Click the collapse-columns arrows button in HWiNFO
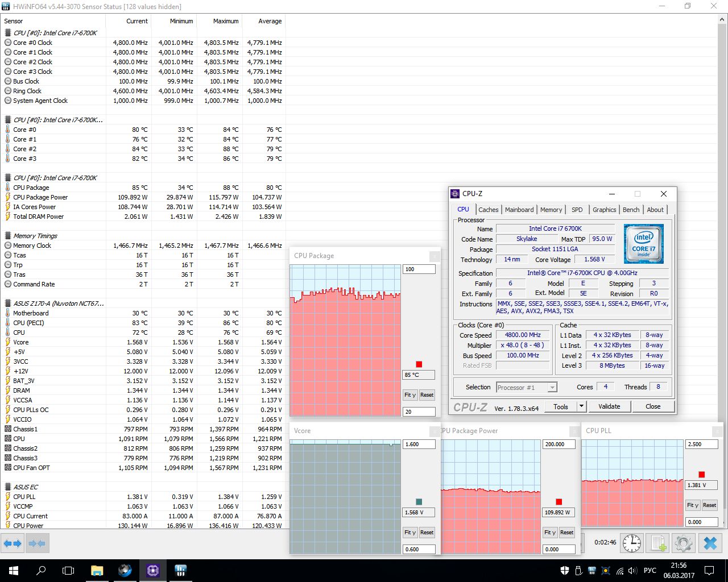The width and height of the screenshot is (728, 582). tap(37, 544)
